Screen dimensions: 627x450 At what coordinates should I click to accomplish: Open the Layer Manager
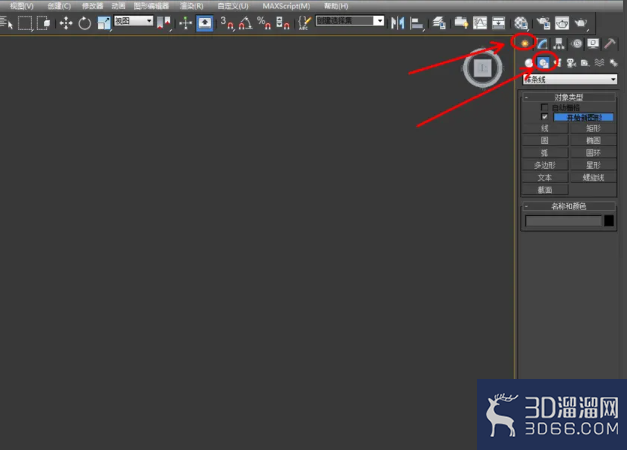coord(439,23)
